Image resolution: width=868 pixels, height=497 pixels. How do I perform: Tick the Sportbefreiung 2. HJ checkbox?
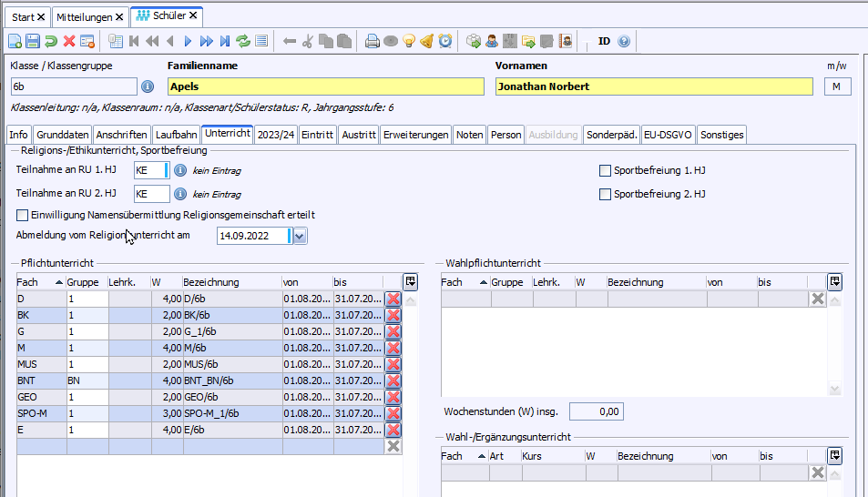pos(605,194)
